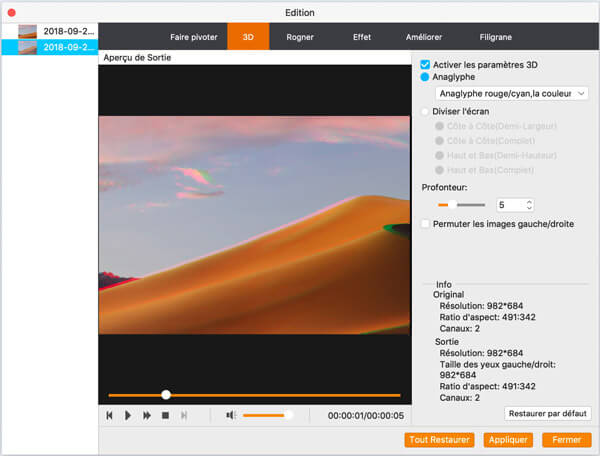The image size is (600, 456).
Task: Mute audio via the speaker icon
Action: click(231, 415)
